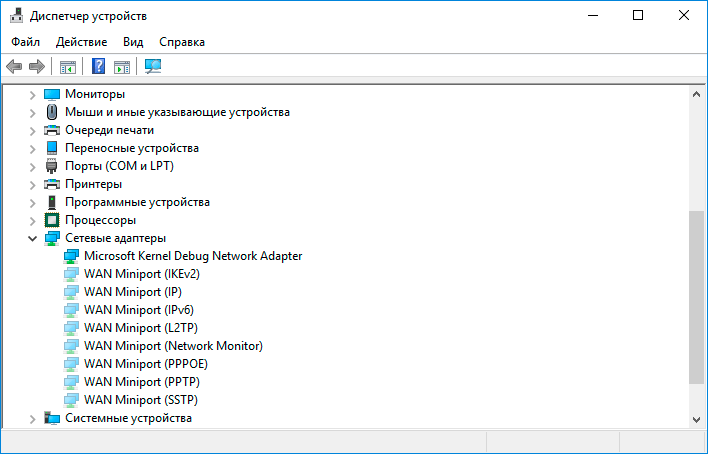Click the processor chip icon for Процессоры
The width and height of the screenshot is (708, 454).
[52, 220]
